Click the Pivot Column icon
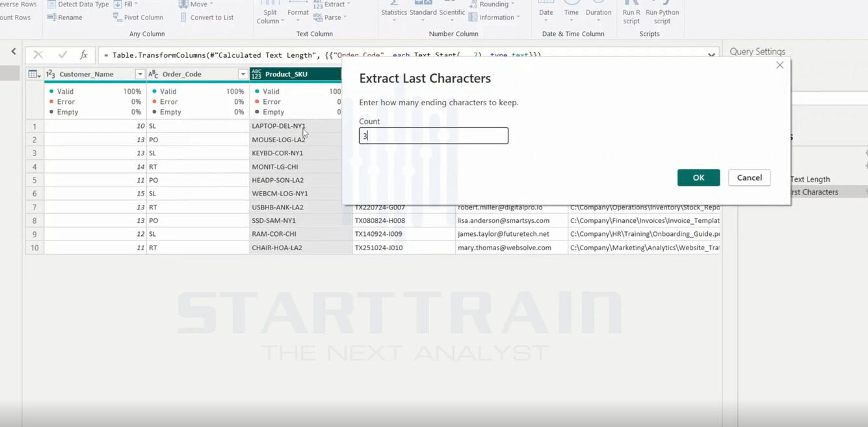The height and width of the screenshot is (427, 868). click(x=118, y=18)
